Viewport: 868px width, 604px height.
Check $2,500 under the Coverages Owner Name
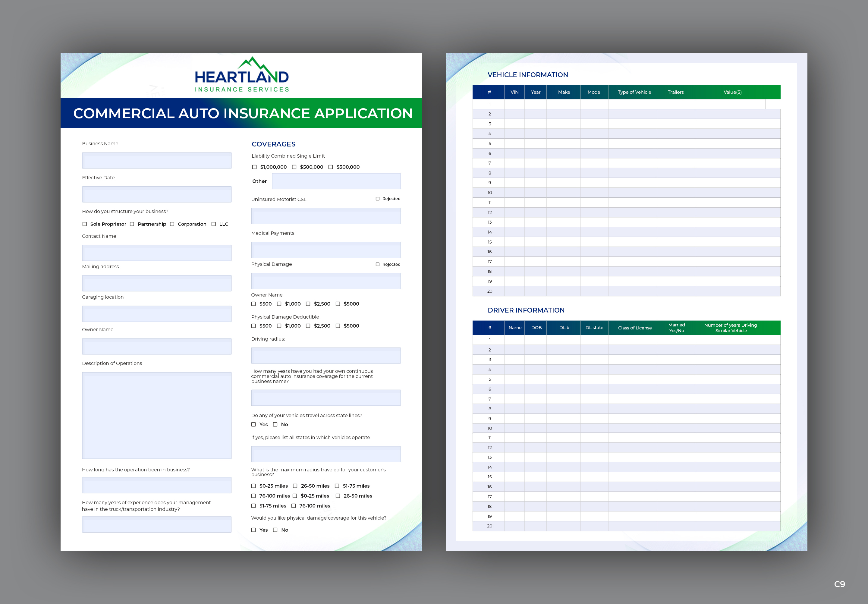coord(308,304)
